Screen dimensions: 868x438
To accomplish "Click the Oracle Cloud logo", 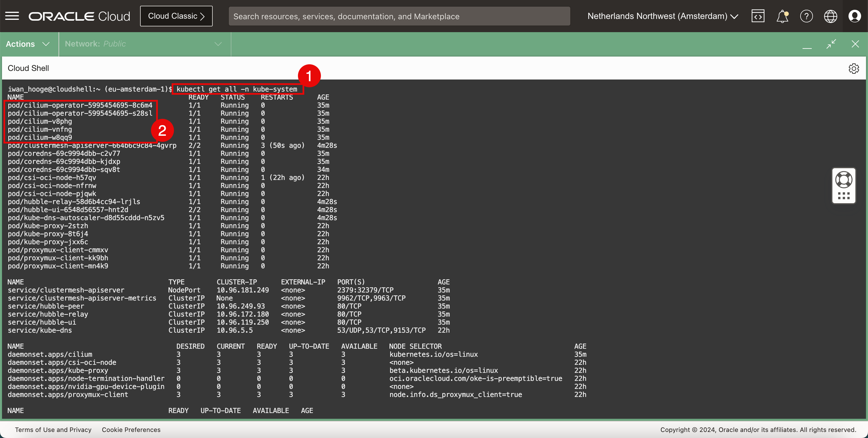I will point(80,16).
